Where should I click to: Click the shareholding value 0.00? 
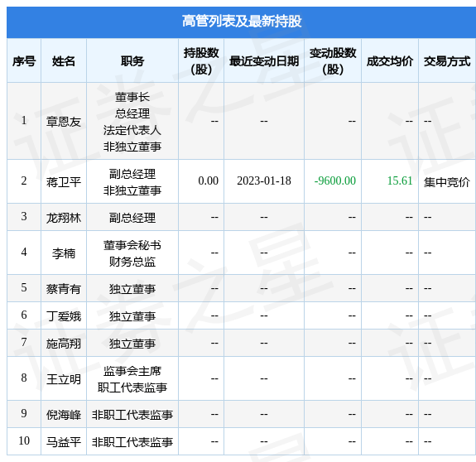[209, 181]
